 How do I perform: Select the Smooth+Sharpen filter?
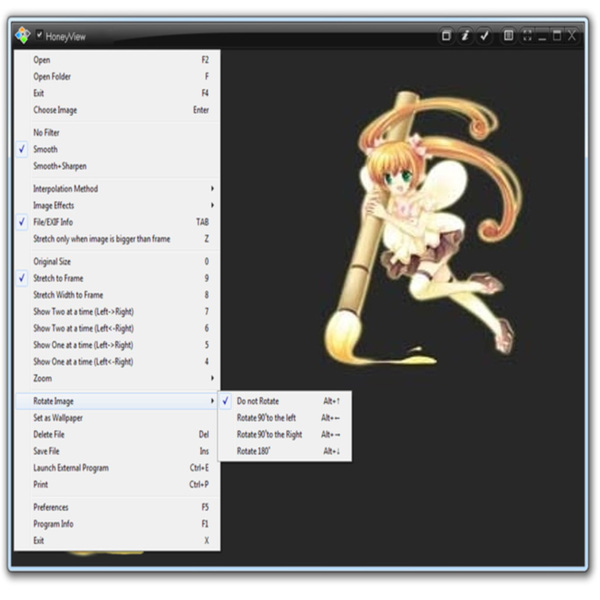(x=118, y=166)
